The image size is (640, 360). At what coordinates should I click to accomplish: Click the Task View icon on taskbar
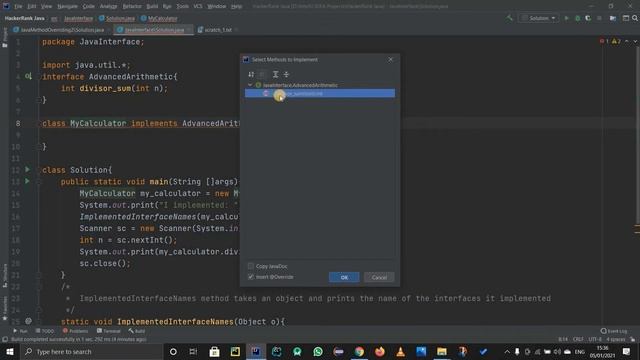193,352
